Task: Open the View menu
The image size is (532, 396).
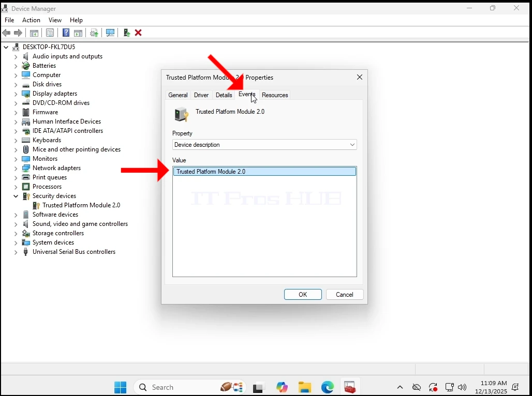Action: tap(55, 20)
